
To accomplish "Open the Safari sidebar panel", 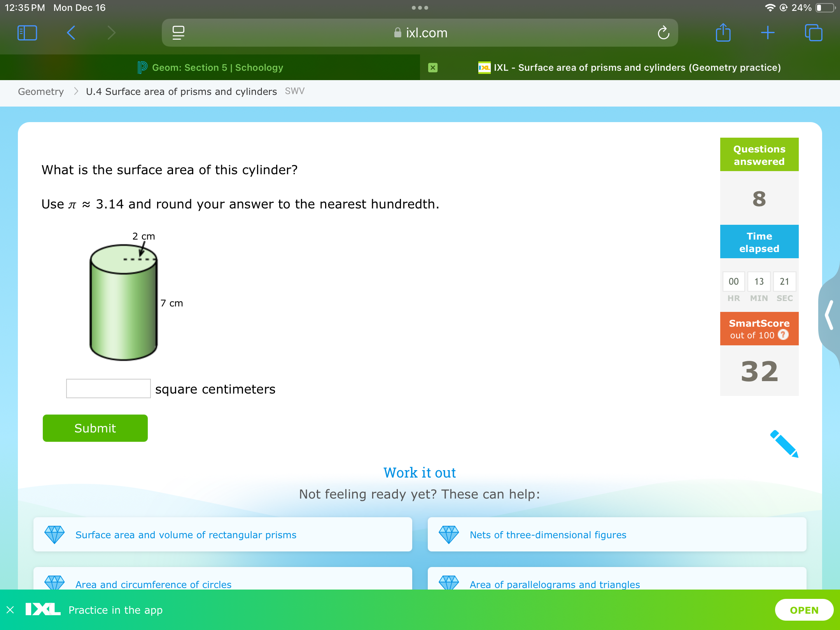I will (x=27, y=33).
